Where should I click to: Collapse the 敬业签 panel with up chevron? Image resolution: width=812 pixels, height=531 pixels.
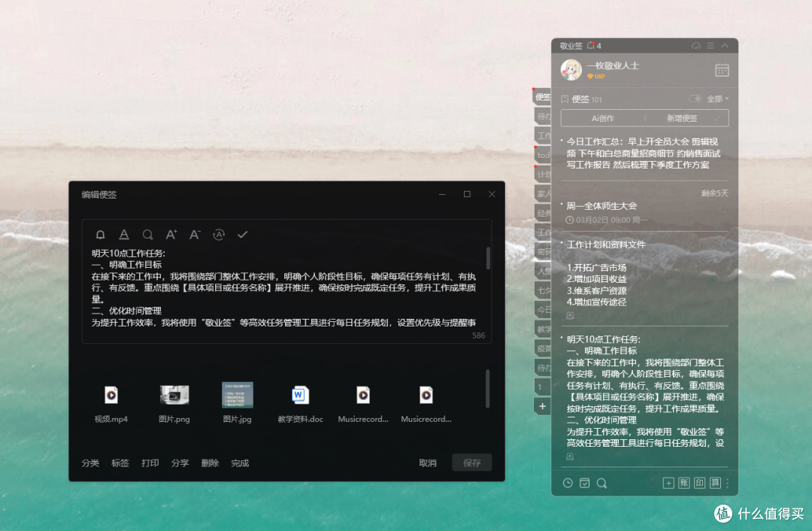pyautogui.click(x=725, y=46)
